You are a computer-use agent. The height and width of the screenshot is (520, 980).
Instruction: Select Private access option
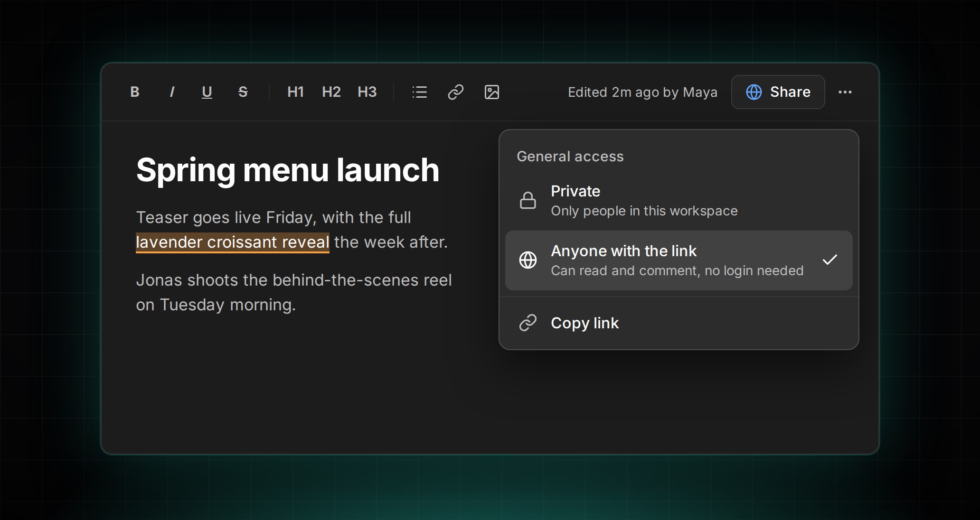point(678,201)
